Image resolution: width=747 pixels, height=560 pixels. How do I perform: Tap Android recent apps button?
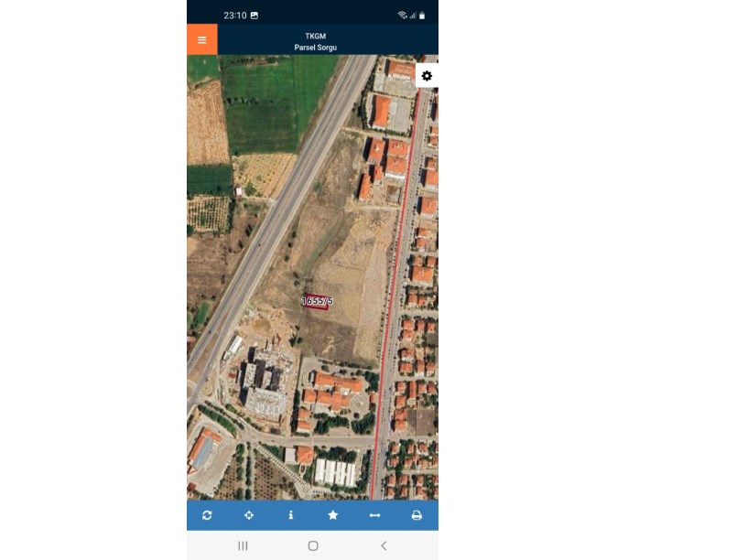[x=243, y=545]
